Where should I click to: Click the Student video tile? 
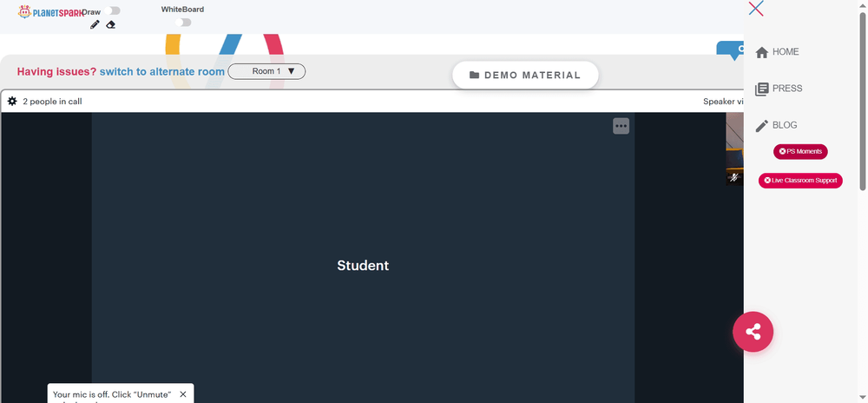(363, 257)
